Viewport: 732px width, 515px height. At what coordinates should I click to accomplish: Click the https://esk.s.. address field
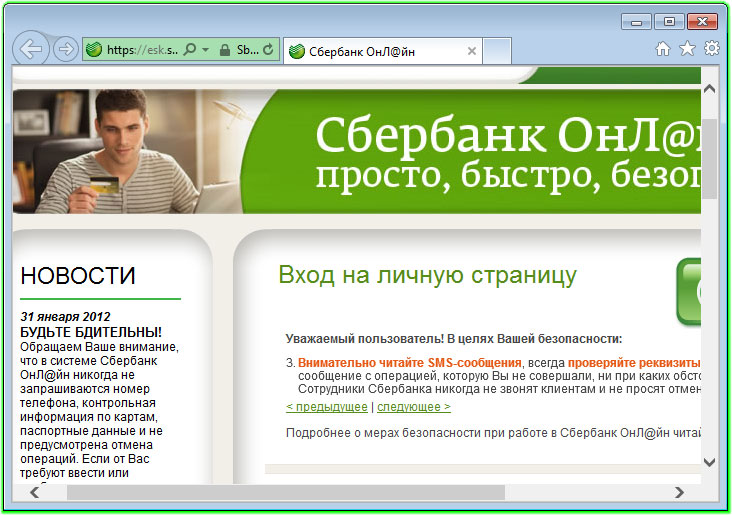[142, 50]
